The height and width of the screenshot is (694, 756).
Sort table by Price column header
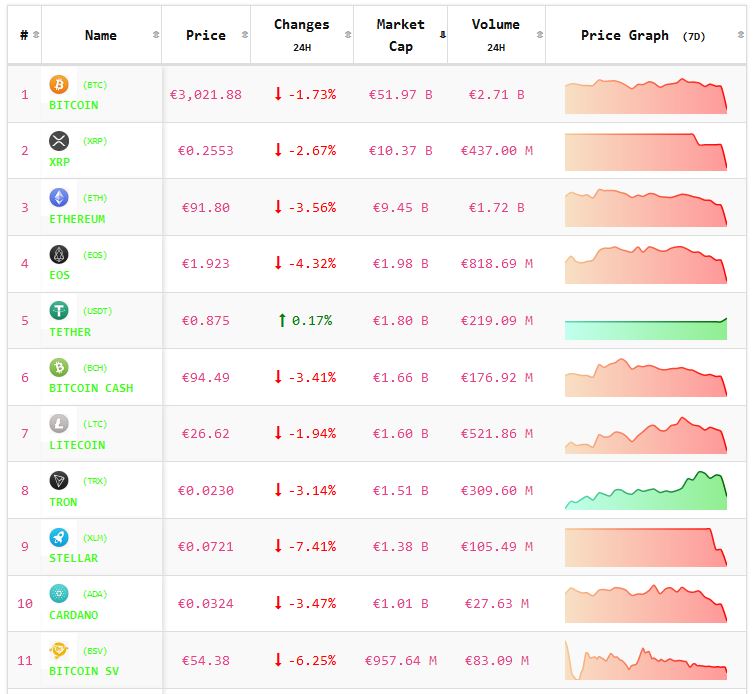(205, 35)
